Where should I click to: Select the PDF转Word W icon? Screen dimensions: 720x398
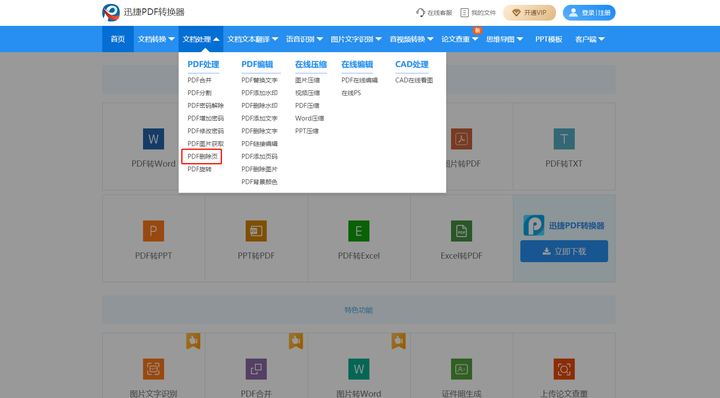(x=153, y=139)
